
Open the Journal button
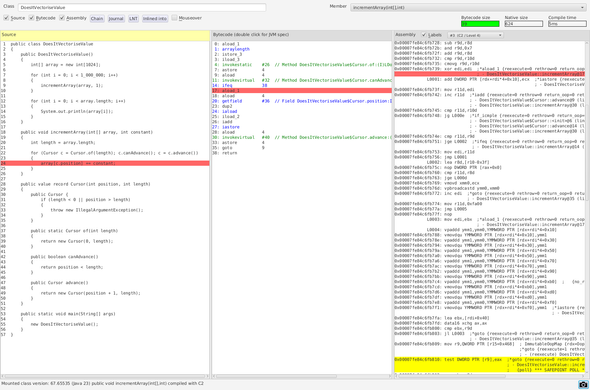click(x=116, y=18)
